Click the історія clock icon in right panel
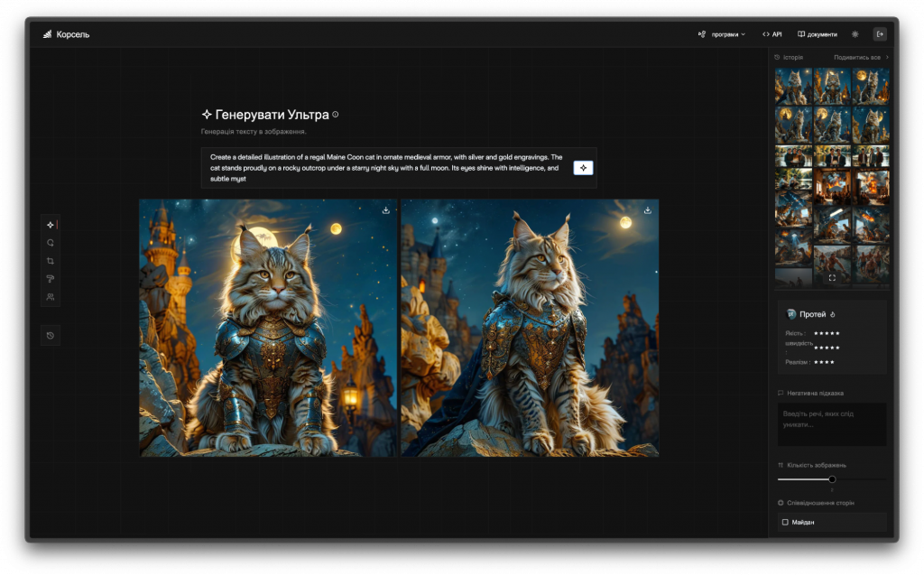Screen dimensions: 924x576 [x=777, y=57]
